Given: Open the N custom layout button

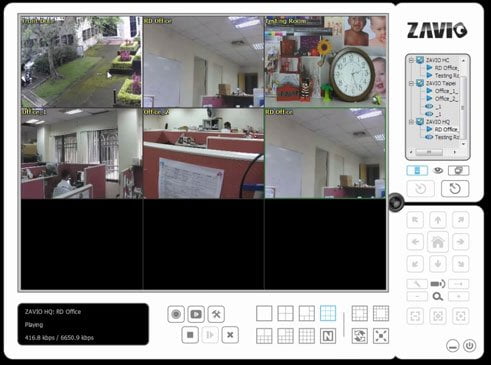Looking at the screenshot, I should 328,336.
